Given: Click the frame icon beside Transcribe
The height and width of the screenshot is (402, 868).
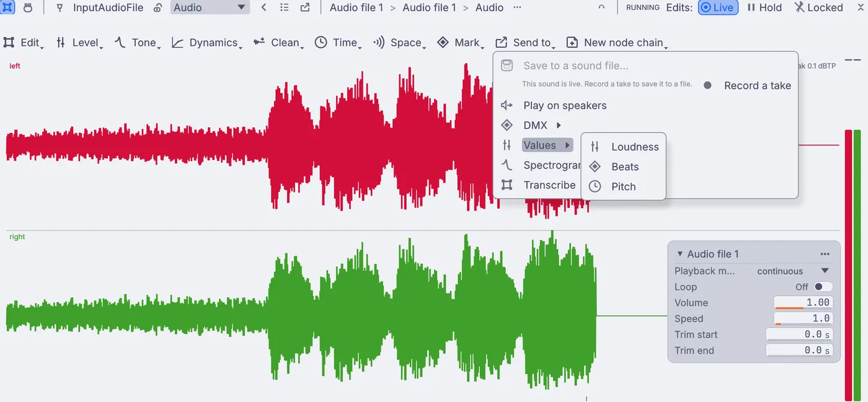Looking at the screenshot, I should (x=507, y=185).
